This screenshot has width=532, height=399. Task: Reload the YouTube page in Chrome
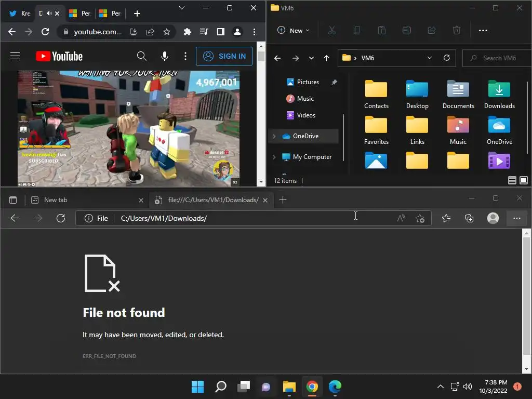[x=45, y=32]
